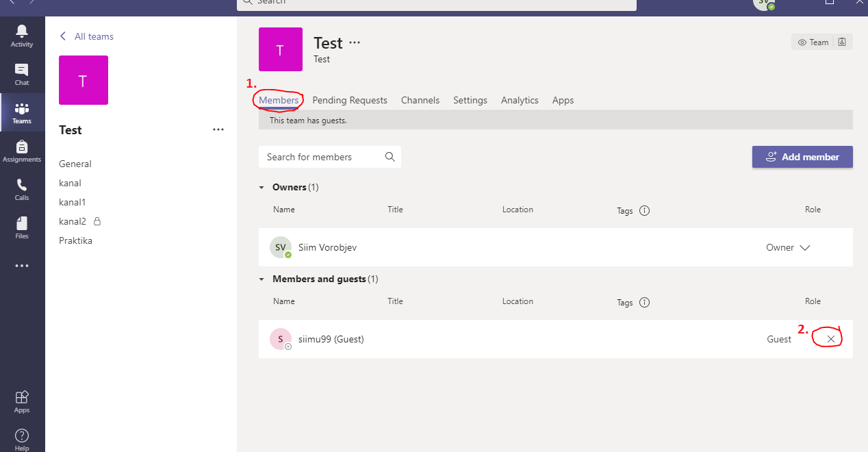This screenshot has width=868, height=452.
Task: Click the Title column header under Members and guests
Action: click(x=395, y=301)
